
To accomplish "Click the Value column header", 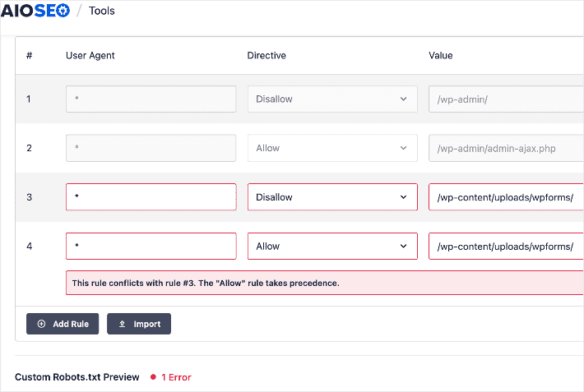I will [441, 55].
